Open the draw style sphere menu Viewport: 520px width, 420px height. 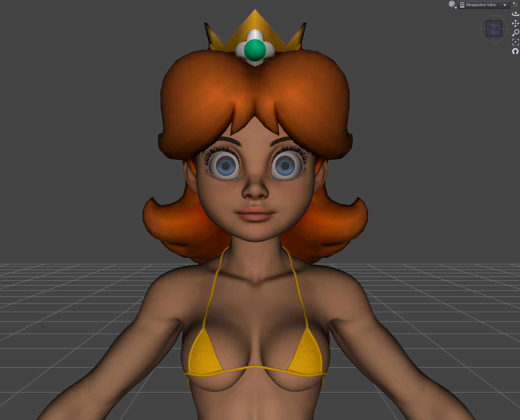453,4
